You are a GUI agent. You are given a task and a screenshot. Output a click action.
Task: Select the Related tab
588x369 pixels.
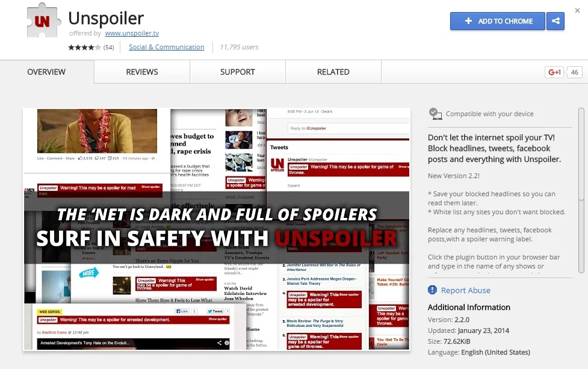333,72
